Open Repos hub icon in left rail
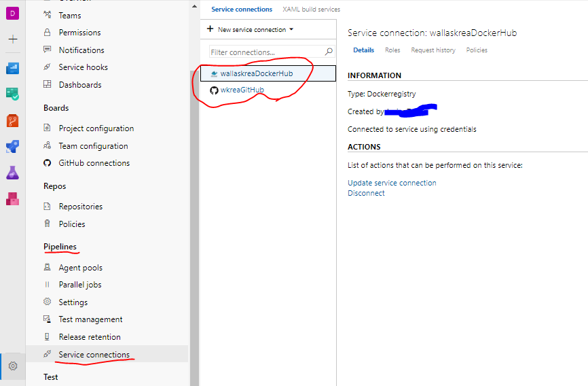The width and height of the screenshot is (588, 386). coord(12,120)
